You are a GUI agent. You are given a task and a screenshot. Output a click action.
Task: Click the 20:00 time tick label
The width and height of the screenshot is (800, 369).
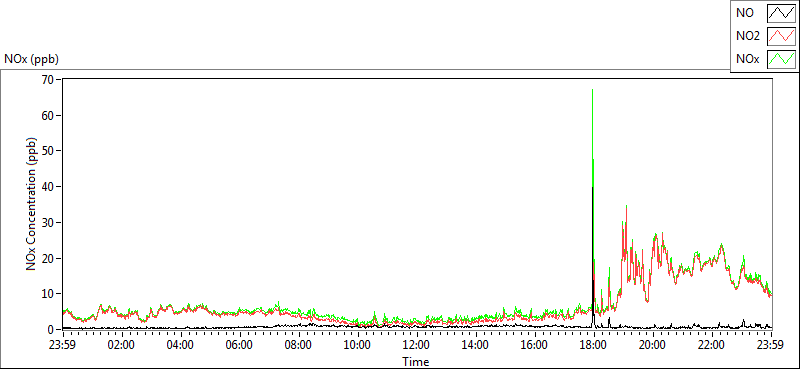click(653, 344)
